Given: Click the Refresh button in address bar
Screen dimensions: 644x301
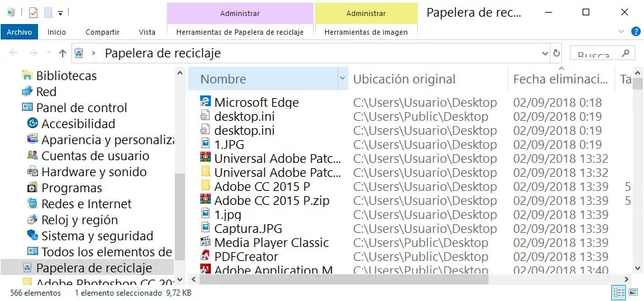Looking at the screenshot, I should pos(557,53).
